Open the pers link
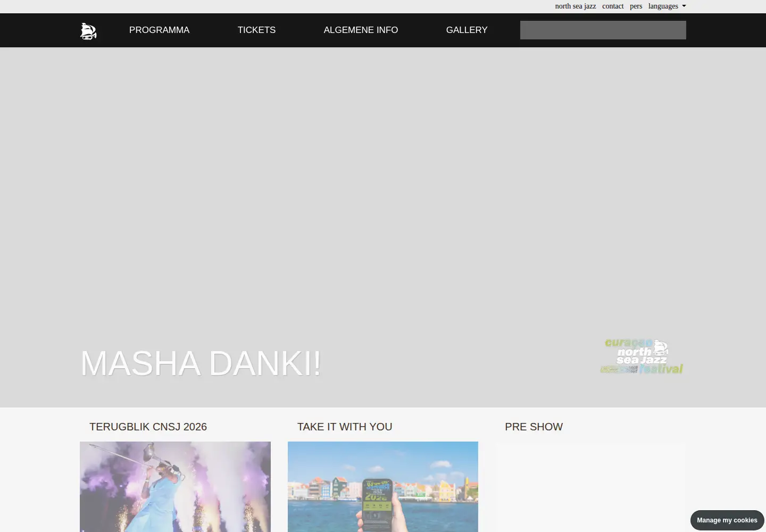766x532 pixels. 636,6
